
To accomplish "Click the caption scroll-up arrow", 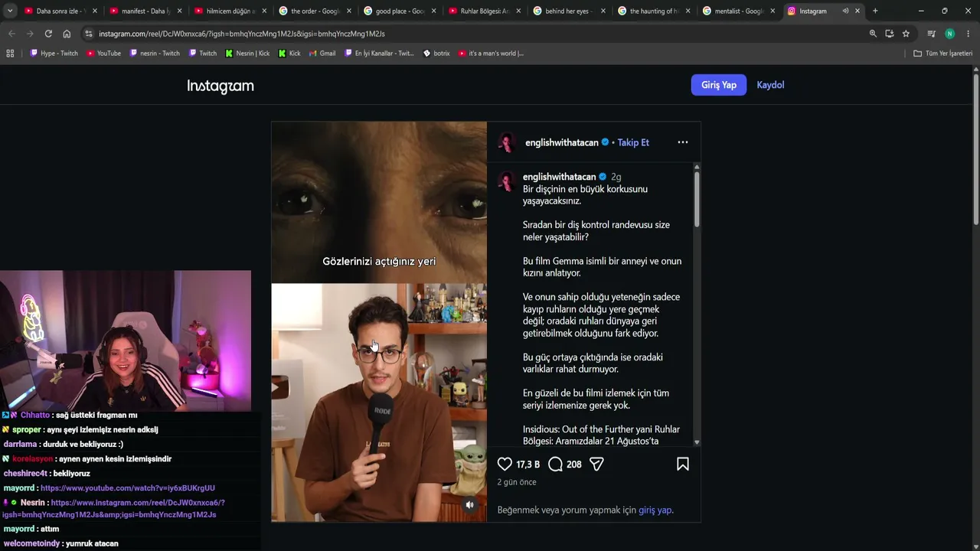I will 697,166.
